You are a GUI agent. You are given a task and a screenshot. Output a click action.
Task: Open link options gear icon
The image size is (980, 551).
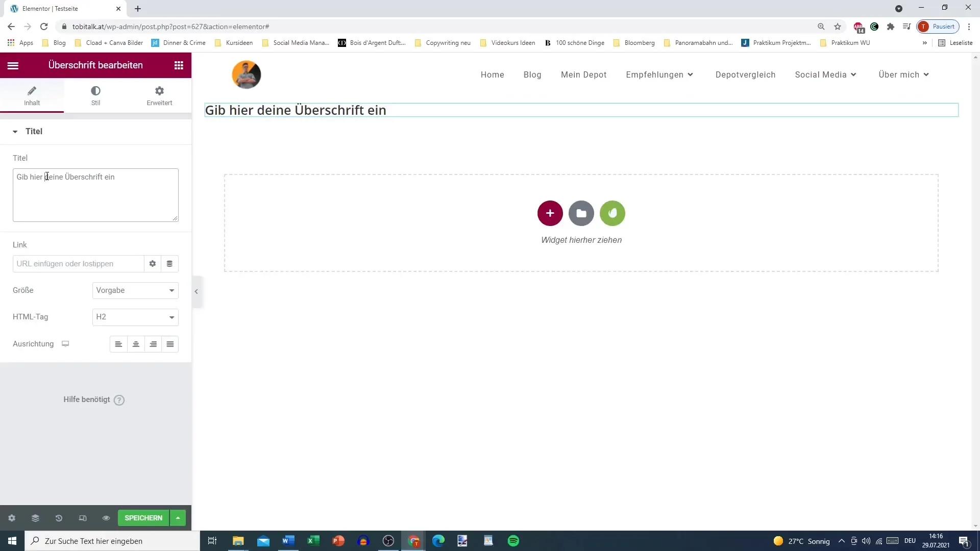coord(153,264)
